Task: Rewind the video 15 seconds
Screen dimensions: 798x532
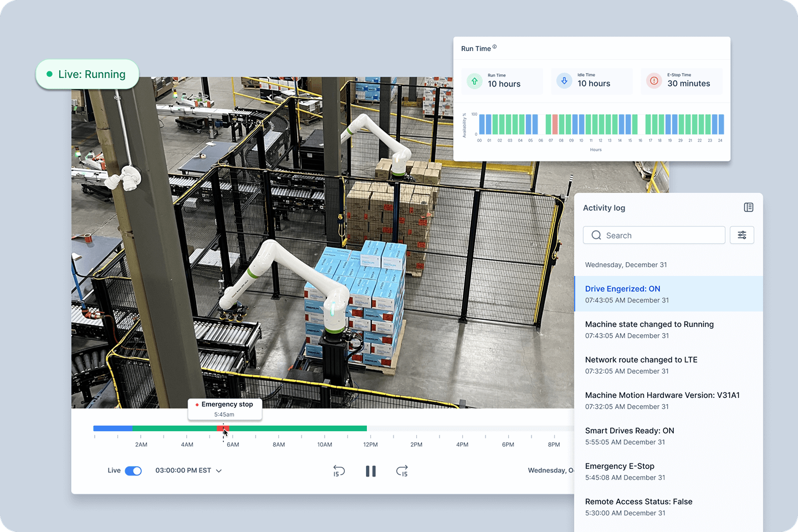Action: tap(339, 471)
